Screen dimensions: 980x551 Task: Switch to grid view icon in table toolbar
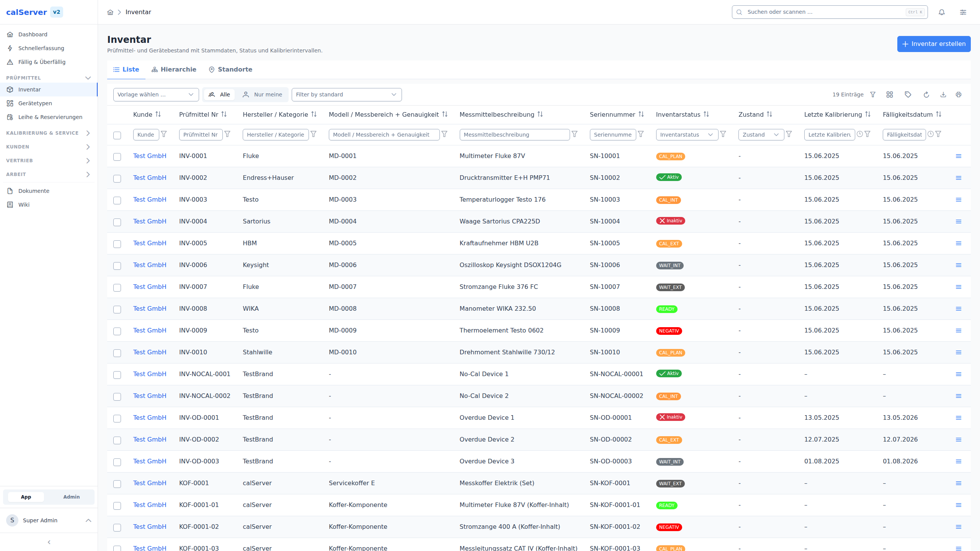[890, 95]
